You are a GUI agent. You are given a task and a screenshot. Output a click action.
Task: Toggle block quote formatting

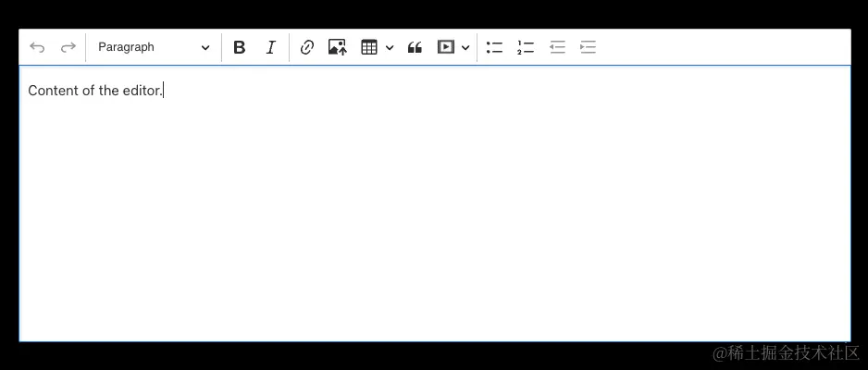tap(415, 48)
